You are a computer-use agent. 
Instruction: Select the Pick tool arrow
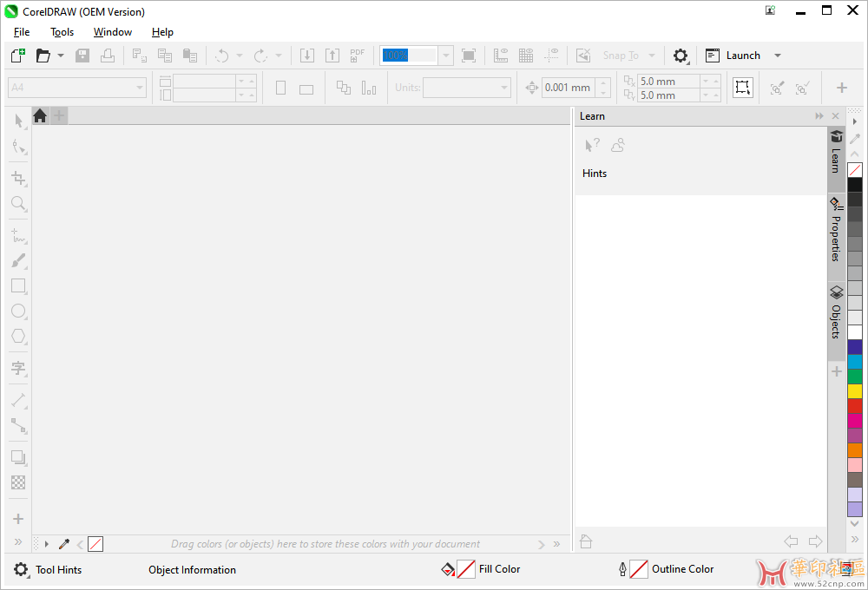(x=19, y=121)
